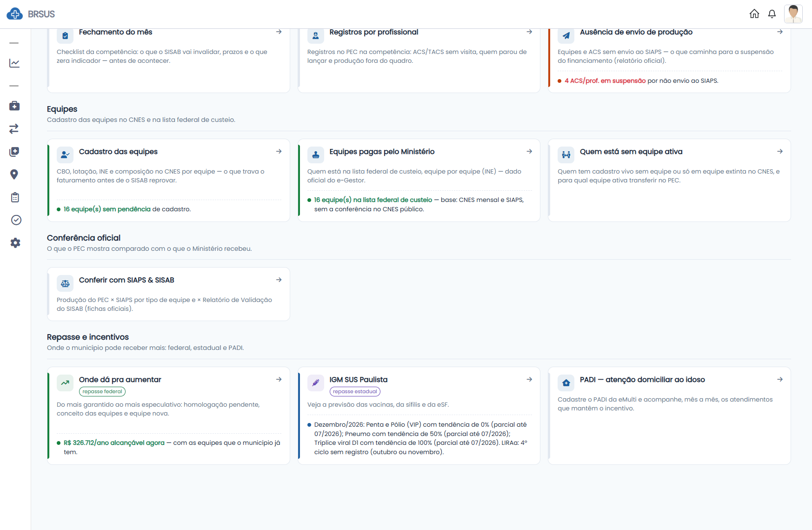Open the stacked plus sidebar icon
Image resolution: width=812 pixels, height=530 pixels.
(14, 152)
